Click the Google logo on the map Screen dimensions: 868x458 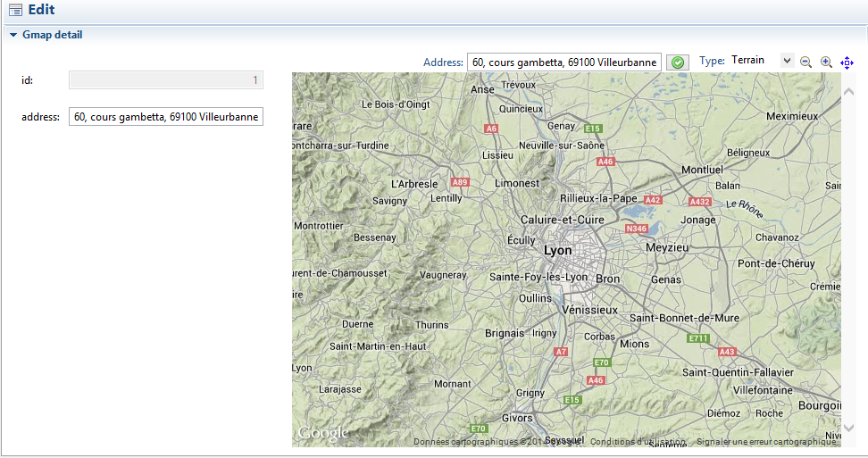[x=322, y=434]
